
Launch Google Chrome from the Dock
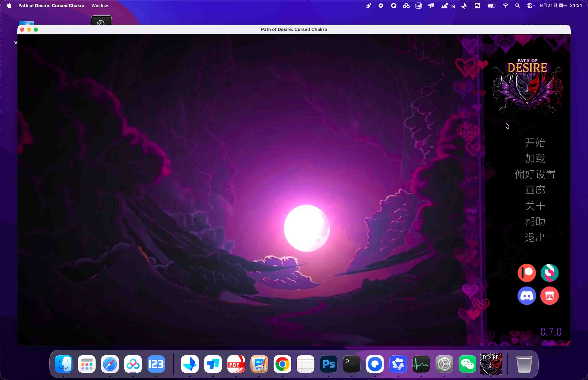point(282,364)
